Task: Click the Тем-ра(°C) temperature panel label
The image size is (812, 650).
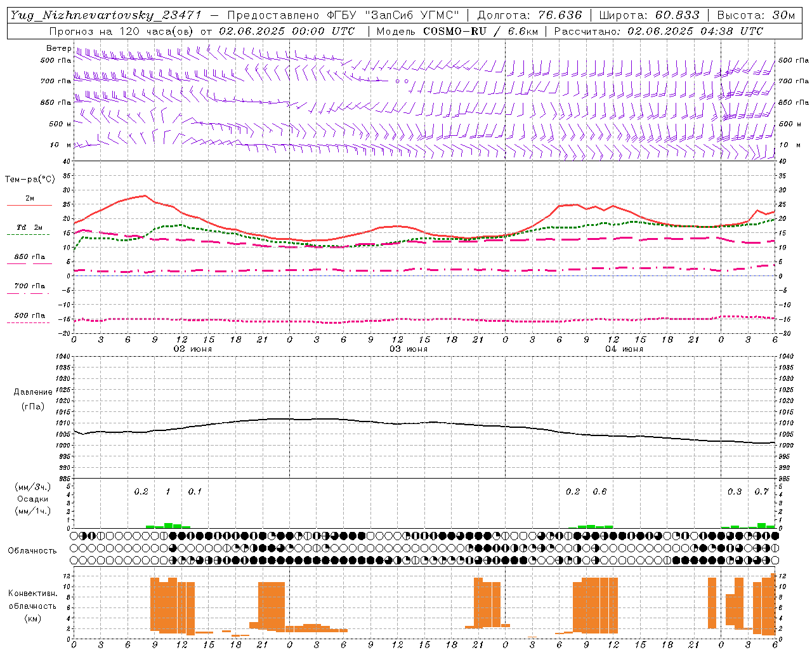Action: coord(30,180)
